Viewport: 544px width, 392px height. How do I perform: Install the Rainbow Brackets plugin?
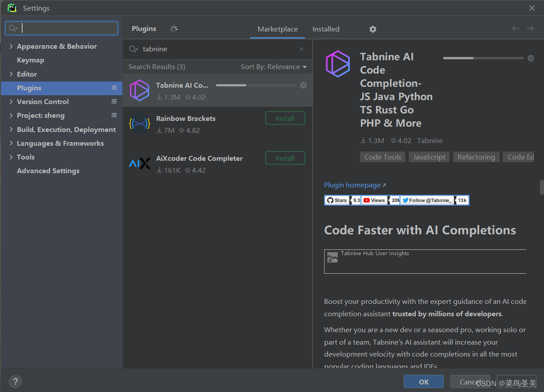pyautogui.click(x=285, y=118)
